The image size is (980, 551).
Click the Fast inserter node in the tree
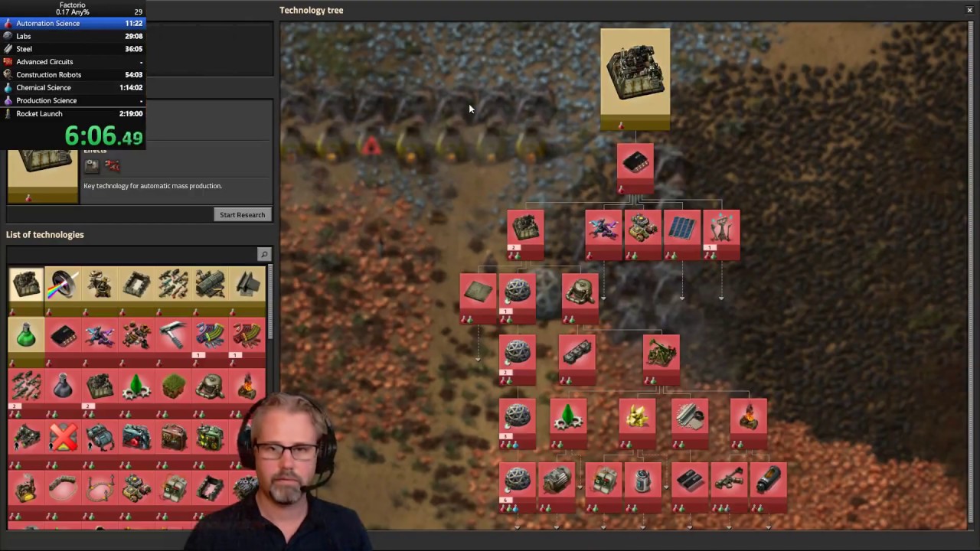(x=603, y=235)
